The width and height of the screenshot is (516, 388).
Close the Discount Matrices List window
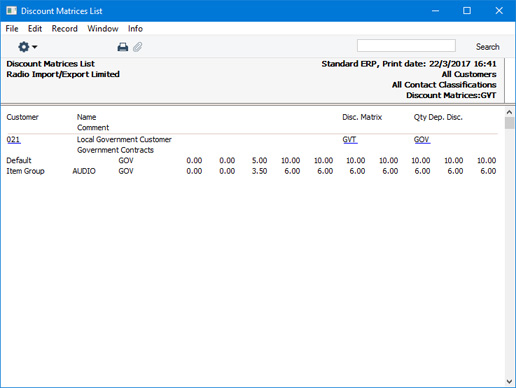coord(499,11)
